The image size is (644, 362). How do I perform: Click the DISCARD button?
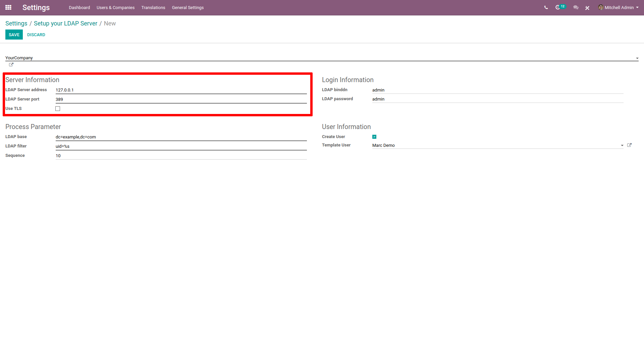(36, 35)
